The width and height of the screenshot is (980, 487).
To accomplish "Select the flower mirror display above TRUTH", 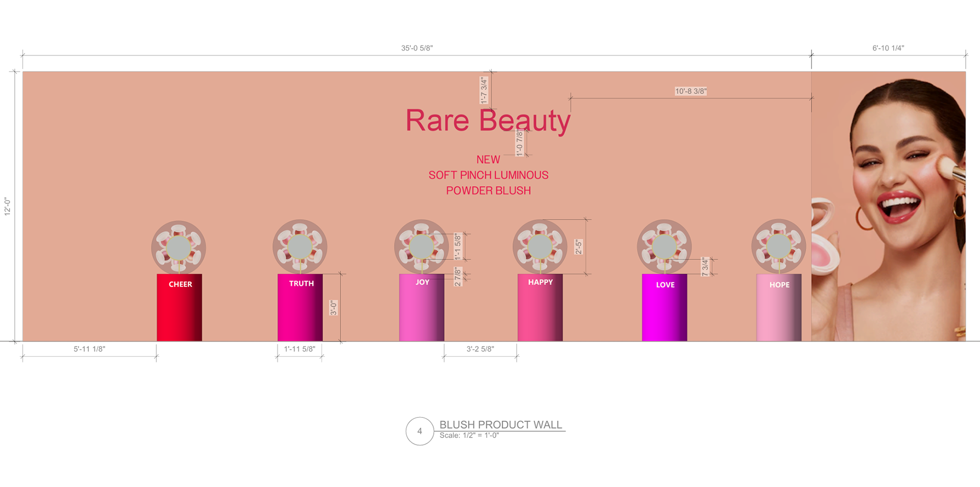I will [300, 247].
